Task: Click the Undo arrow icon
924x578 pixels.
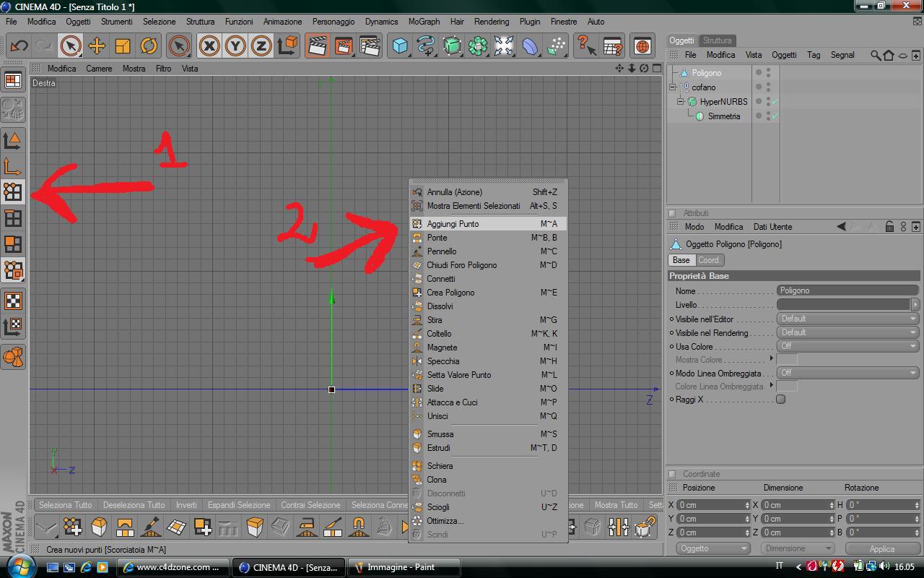Action: (19, 46)
